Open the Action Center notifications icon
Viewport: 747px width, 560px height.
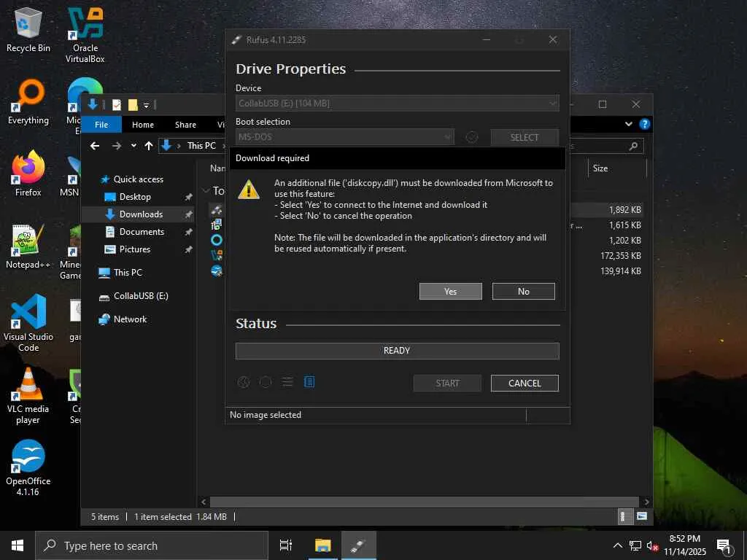[724, 546]
